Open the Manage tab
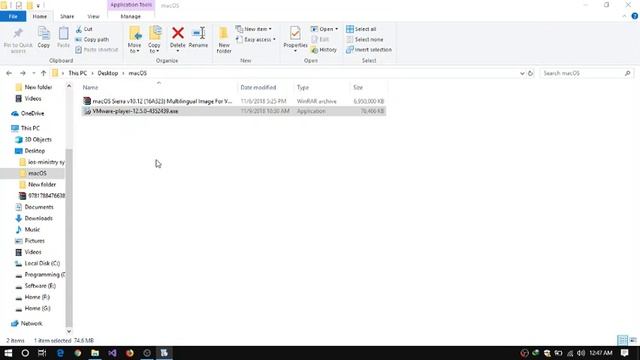Image resolution: width=640 pixels, height=360 pixels. coord(131,16)
